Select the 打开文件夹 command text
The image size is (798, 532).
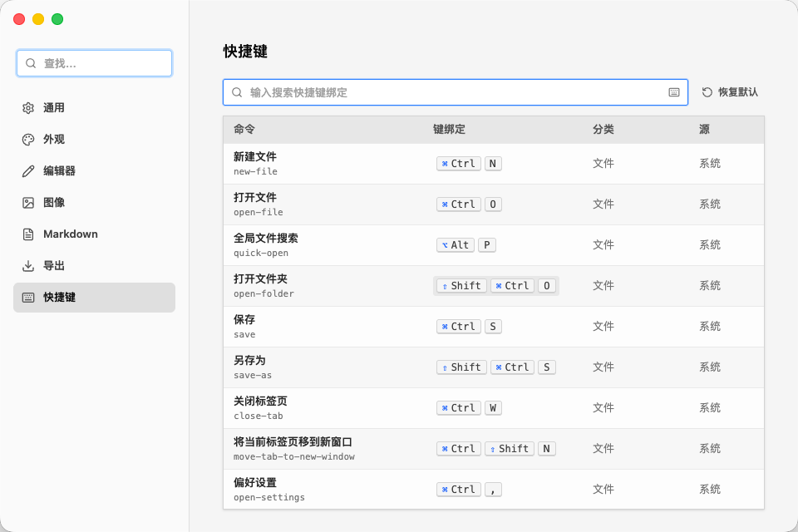click(x=260, y=279)
